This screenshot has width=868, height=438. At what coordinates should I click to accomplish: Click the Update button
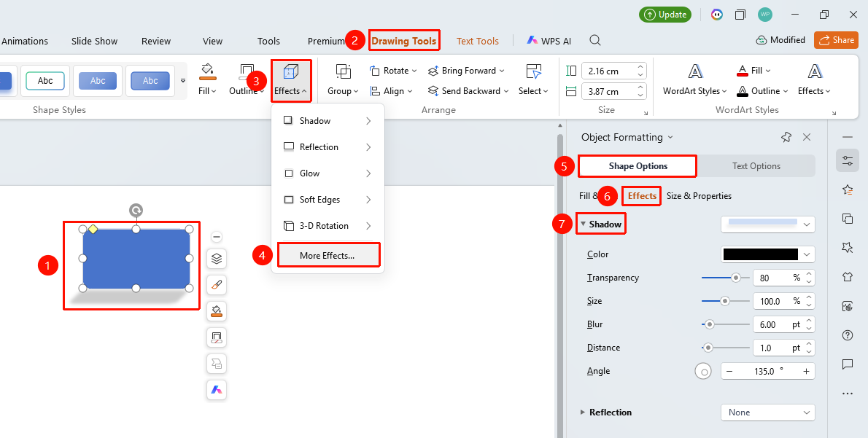665,15
